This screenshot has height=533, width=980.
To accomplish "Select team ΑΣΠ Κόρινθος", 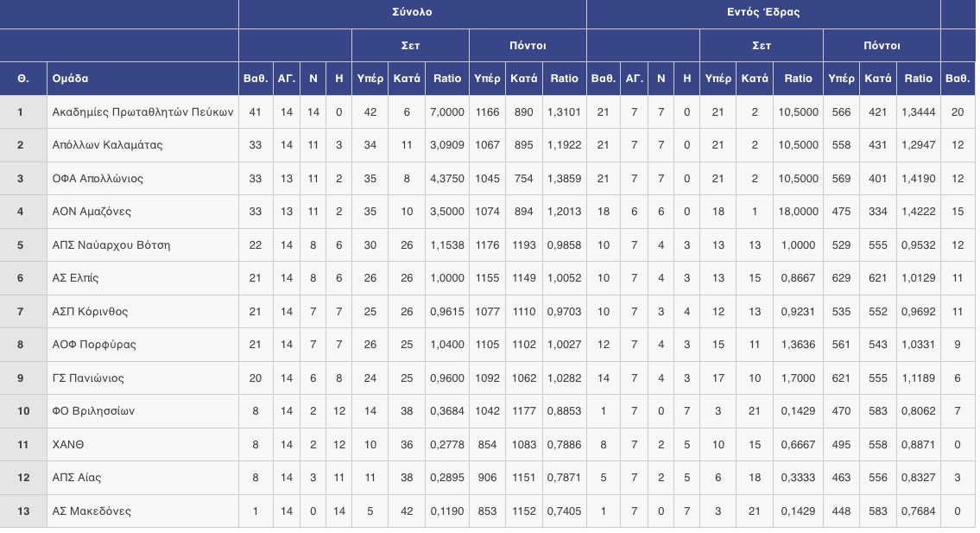I will [x=90, y=312].
